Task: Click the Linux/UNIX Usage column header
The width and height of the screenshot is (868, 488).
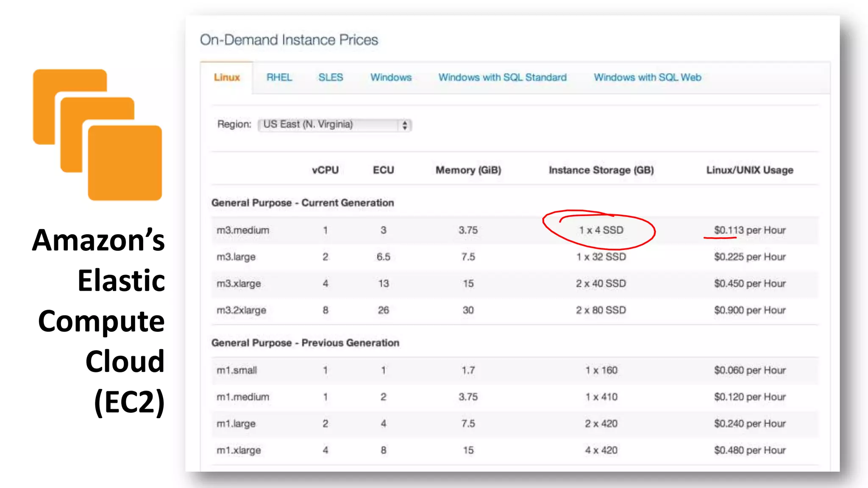Action: 750,170
